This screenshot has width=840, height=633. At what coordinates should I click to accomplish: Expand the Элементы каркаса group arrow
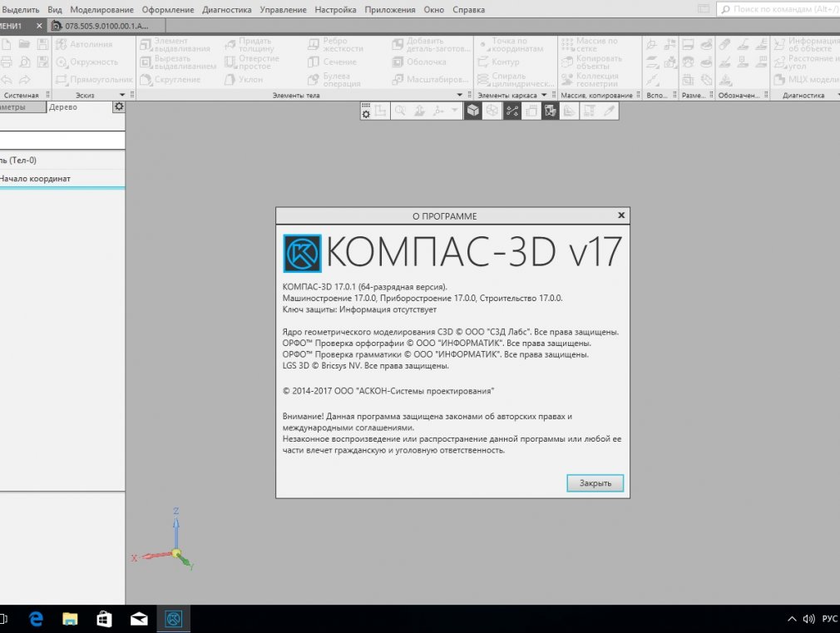click(x=544, y=95)
